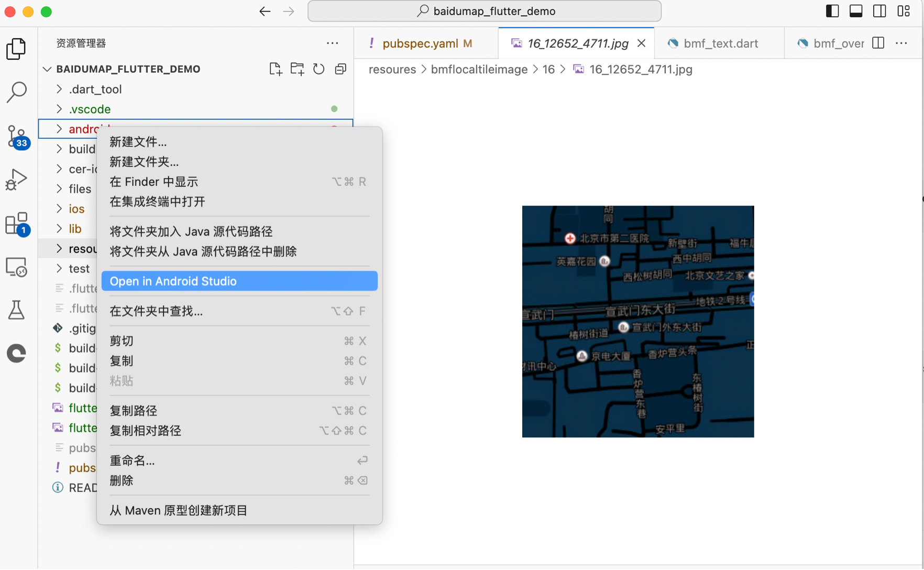Open the Run and Debug view

pyautogui.click(x=17, y=180)
